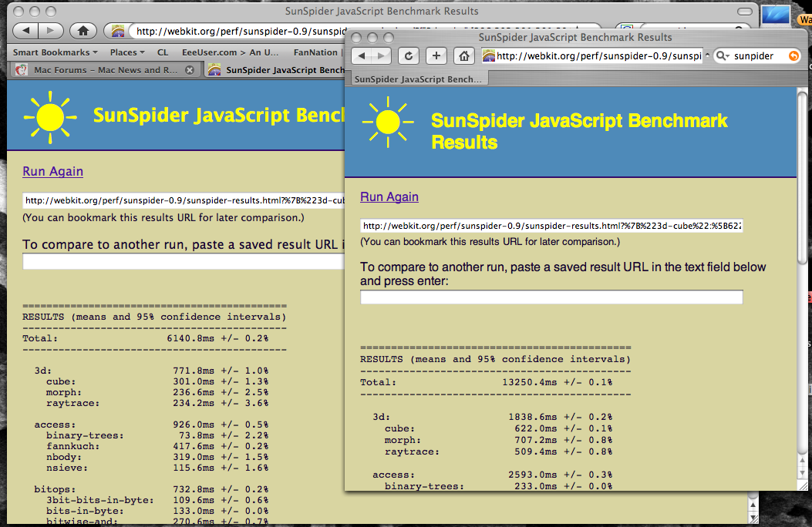Click the orange snapback arrow in search field
Screen dimensions: 812x527
pos(793,55)
